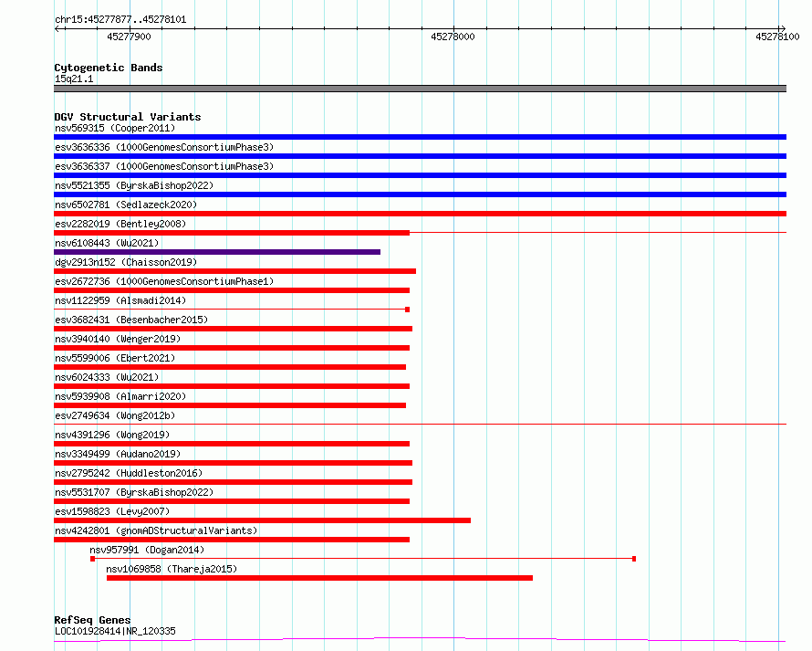Select variant nsv6502781 (Sedlazeck2020) label
This screenshot has height=651, width=812.
126,205
